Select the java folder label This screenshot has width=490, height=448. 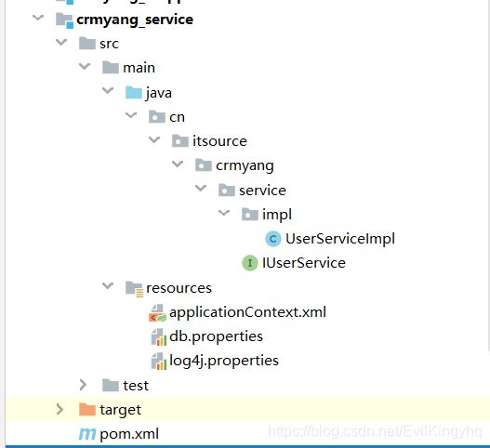pos(158,93)
